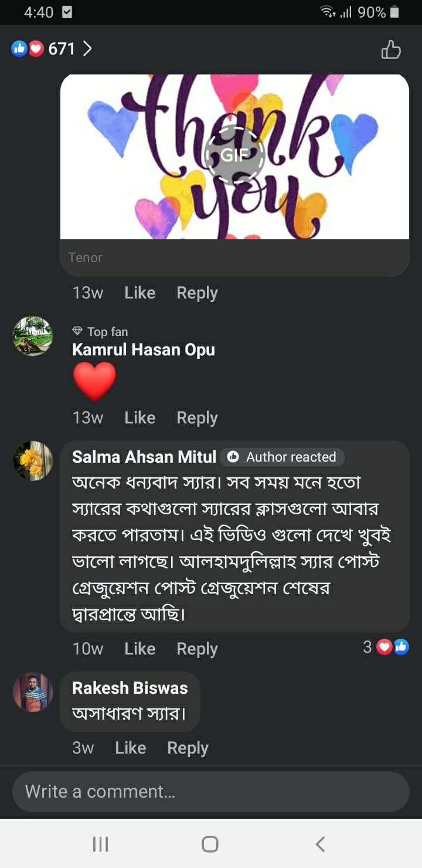Like Rakesh Biswas's comment
The width and height of the screenshot is (422, 868).
(130, 748)
